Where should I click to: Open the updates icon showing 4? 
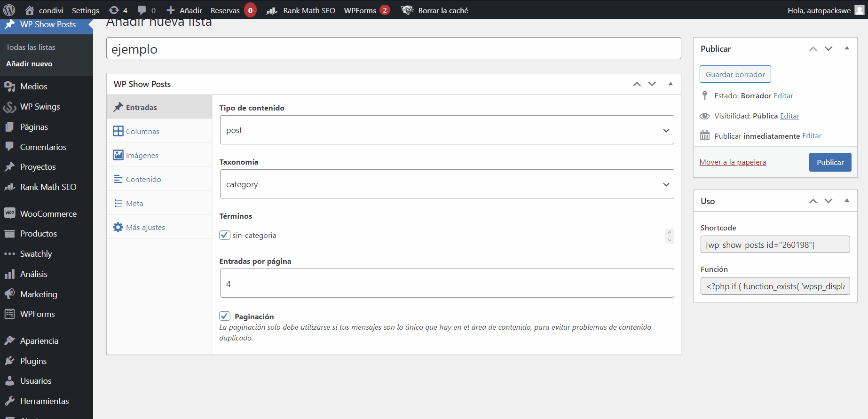click(x=114, y=10)
